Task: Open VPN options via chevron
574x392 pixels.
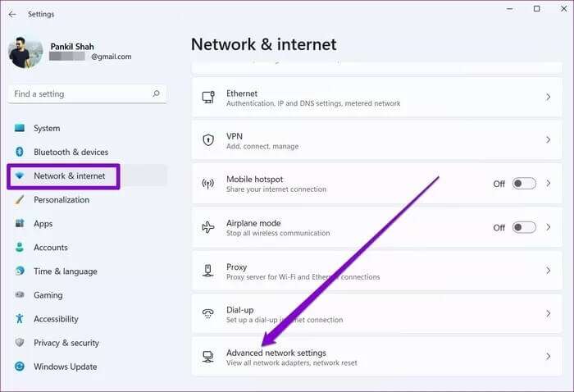Action: [548, 140]
